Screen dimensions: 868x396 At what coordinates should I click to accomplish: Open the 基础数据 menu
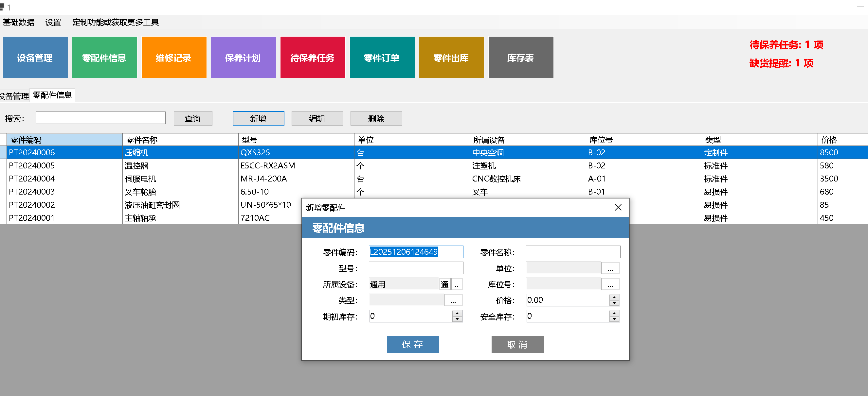point(19,22)
